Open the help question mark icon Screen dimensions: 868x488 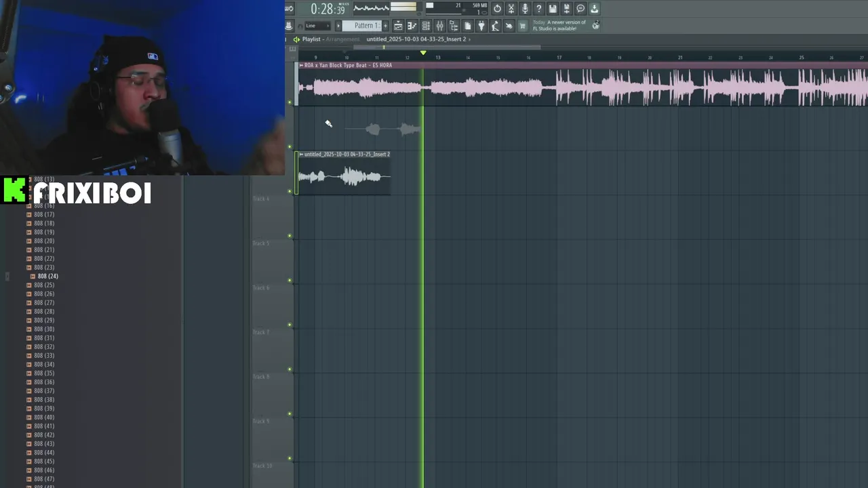539,9
